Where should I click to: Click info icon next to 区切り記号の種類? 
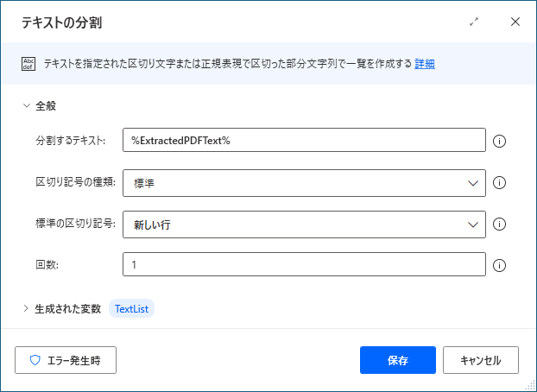pos(498,183)
